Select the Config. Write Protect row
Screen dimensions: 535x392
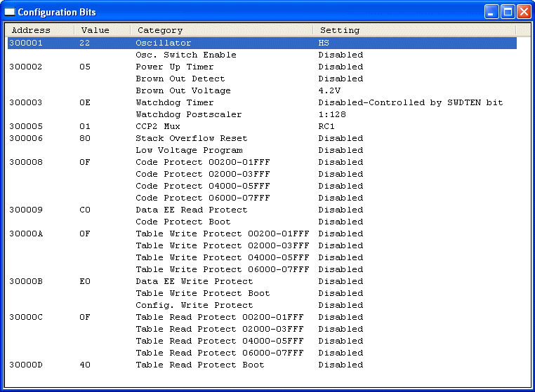pyautogui.click(x=262, y=306)
